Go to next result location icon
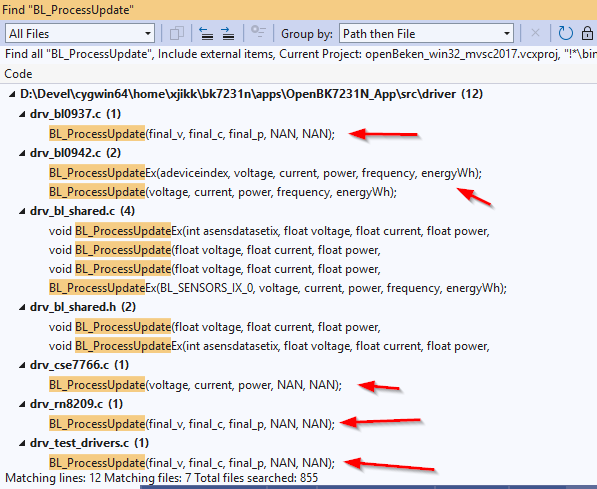This screenshot has height=489, width=597. (228, 34)
